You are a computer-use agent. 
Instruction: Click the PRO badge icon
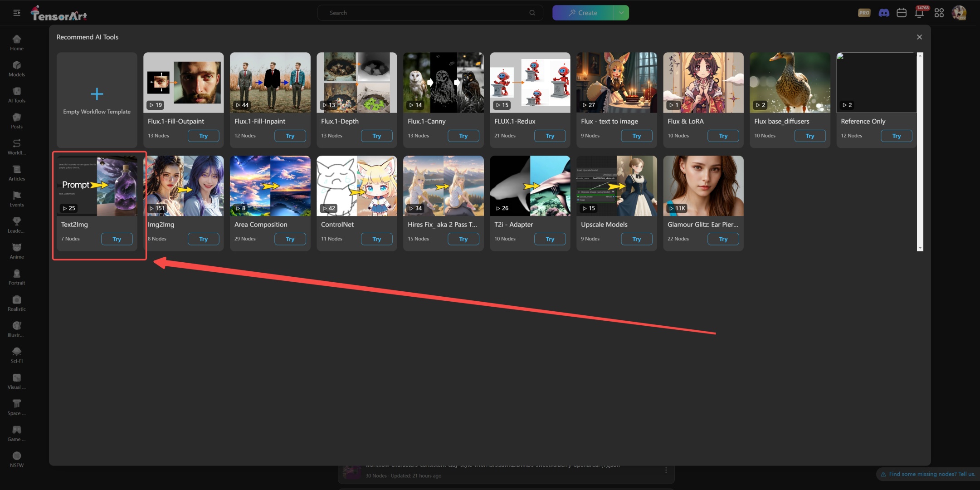pyautogui.click(x=864, y=13)
